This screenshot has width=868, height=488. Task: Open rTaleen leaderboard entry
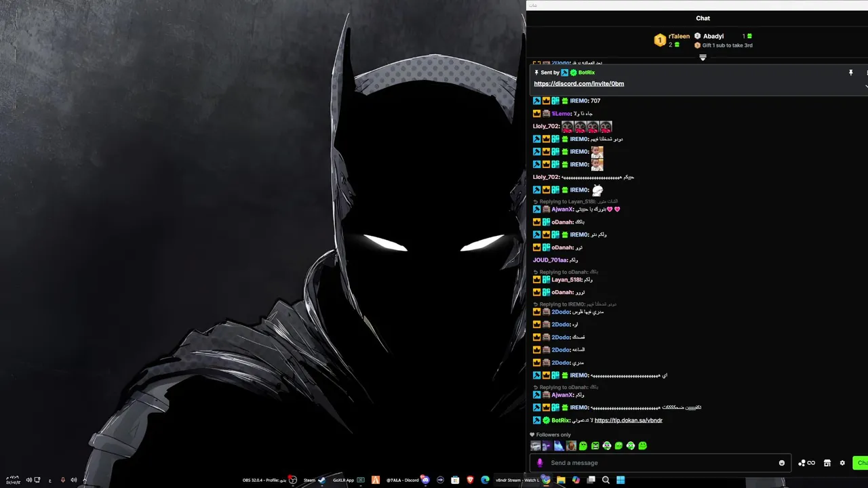tap(672, 40)
